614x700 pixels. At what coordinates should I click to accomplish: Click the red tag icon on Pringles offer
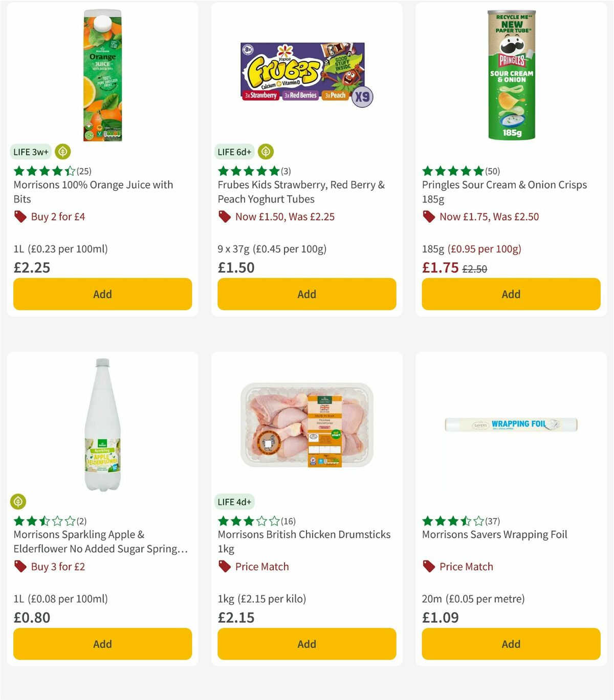[429, 217]
